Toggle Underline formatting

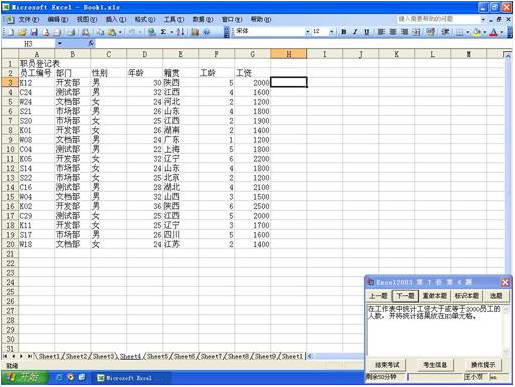pyautogui.click(x=367, y=32)
